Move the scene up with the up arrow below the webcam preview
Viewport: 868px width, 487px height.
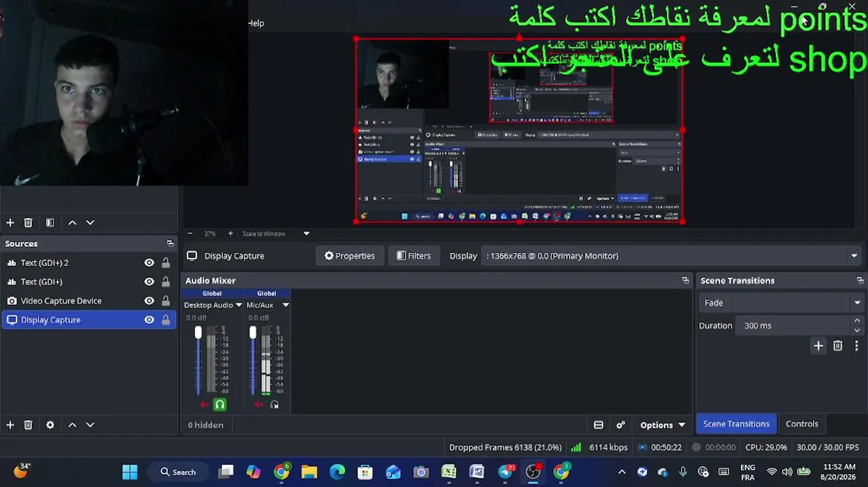[72, 223]
